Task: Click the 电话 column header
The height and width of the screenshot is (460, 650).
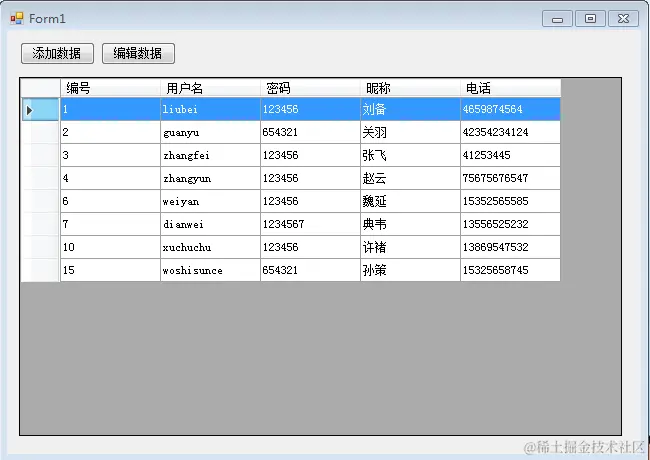Action: [x=510, y=88]
